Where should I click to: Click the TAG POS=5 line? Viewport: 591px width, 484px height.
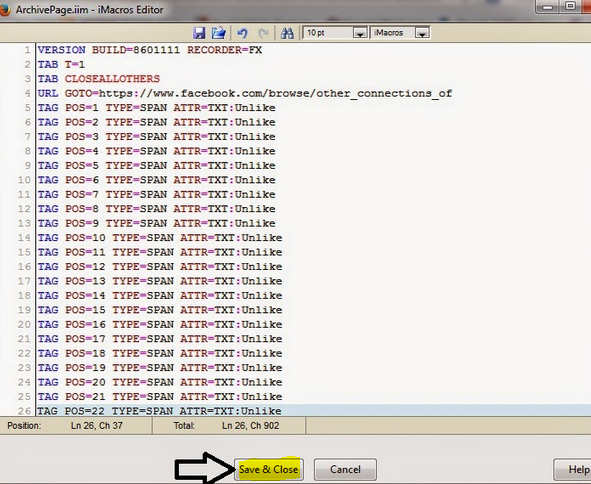tap(156, 165)
